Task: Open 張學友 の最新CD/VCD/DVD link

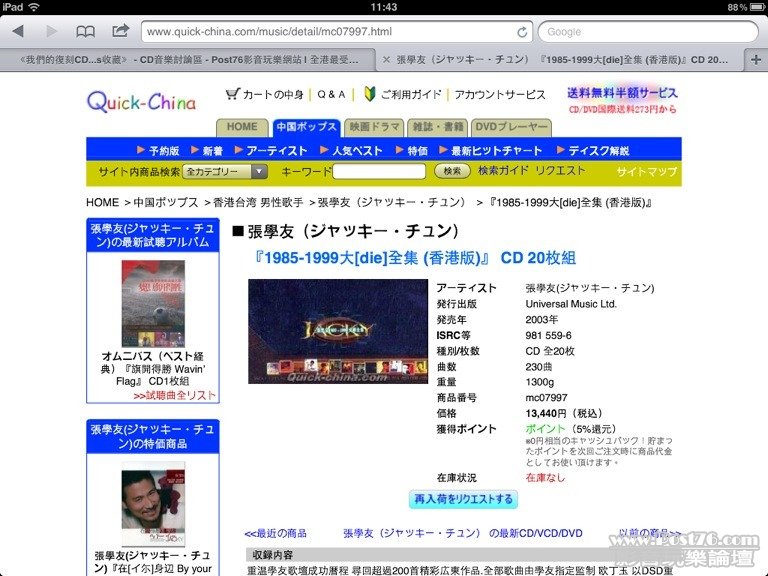Action: (x=463, y=533)
